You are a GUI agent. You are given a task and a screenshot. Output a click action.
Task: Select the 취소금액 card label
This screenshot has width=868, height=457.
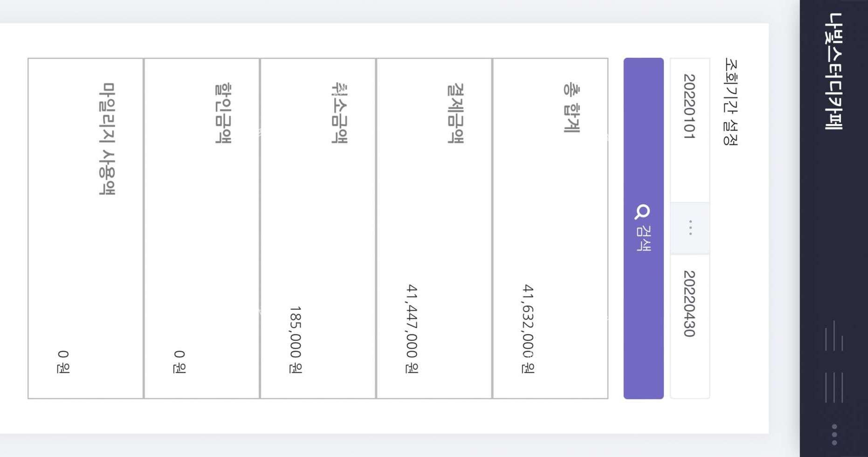pyautogui.click(x=339, y=113)
